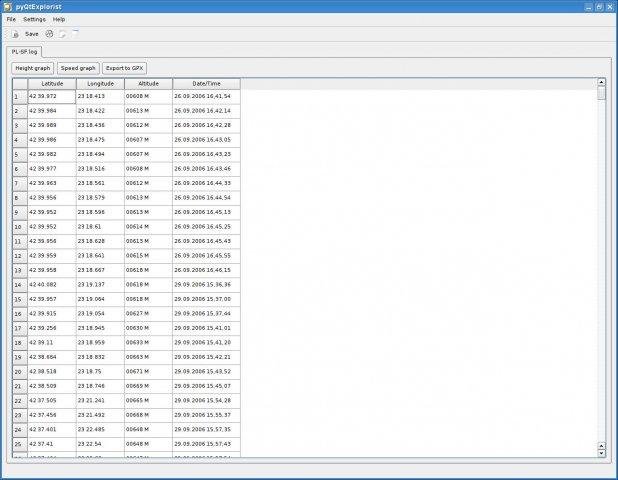Select row header 5

20,154
